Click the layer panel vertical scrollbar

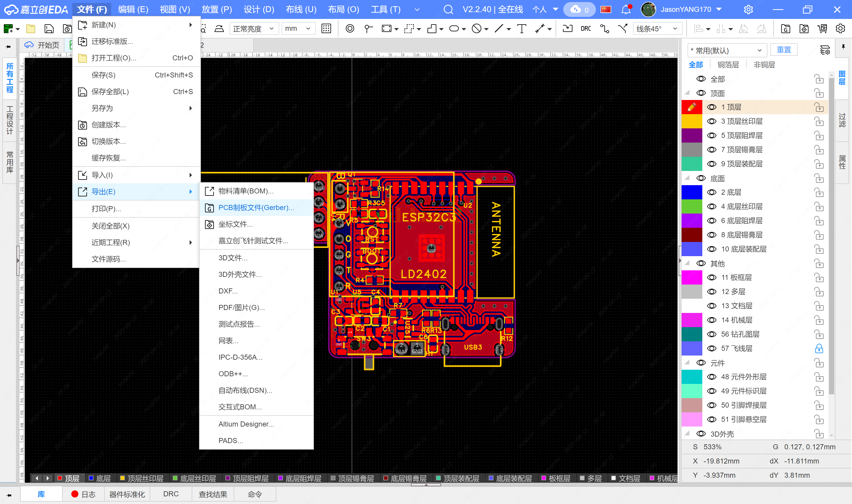832,236
